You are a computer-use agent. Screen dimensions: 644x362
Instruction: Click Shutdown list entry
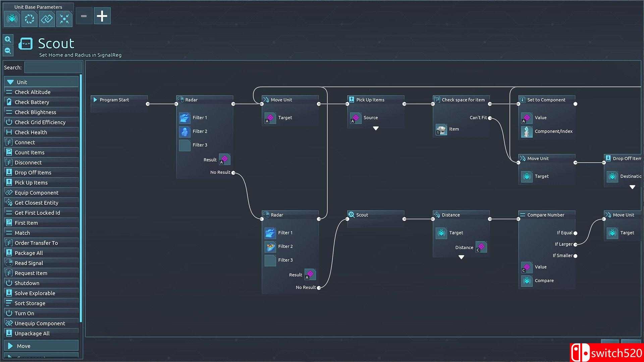41,283
